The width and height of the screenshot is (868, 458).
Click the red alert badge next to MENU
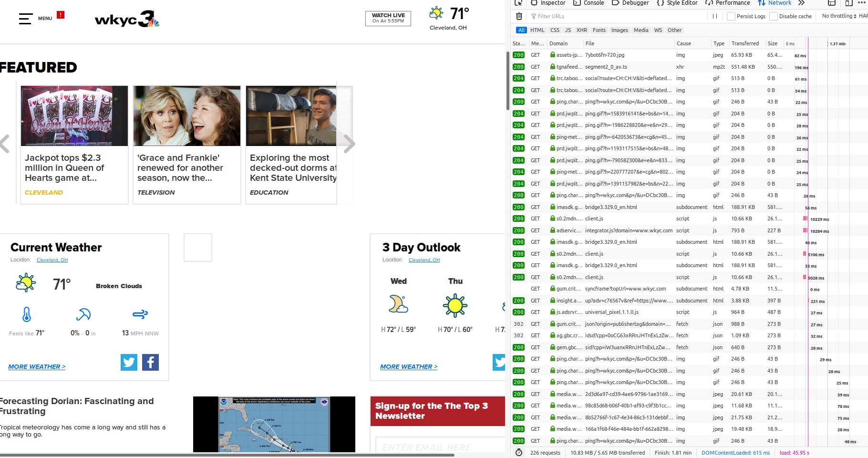[x=61, y=15]
